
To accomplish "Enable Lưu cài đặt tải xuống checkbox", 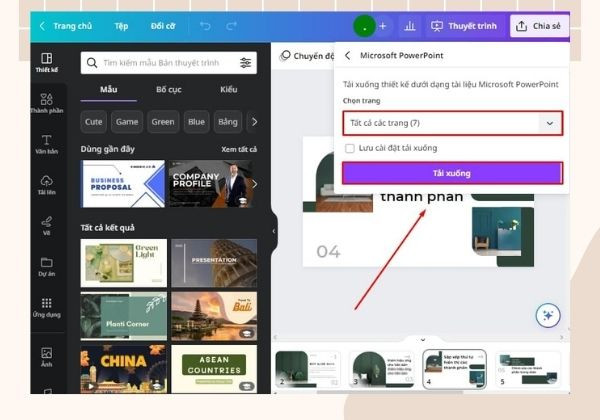I will 350,148.
